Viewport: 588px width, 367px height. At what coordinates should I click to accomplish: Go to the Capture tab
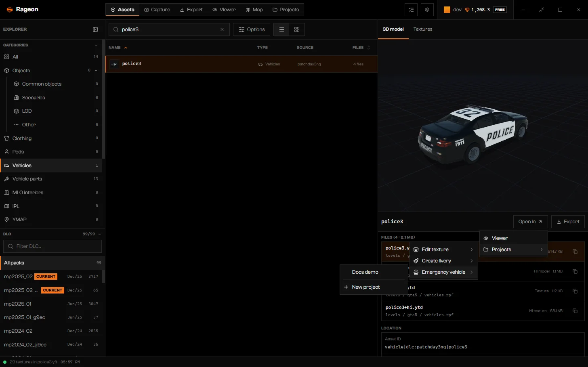tap(157, 10)
